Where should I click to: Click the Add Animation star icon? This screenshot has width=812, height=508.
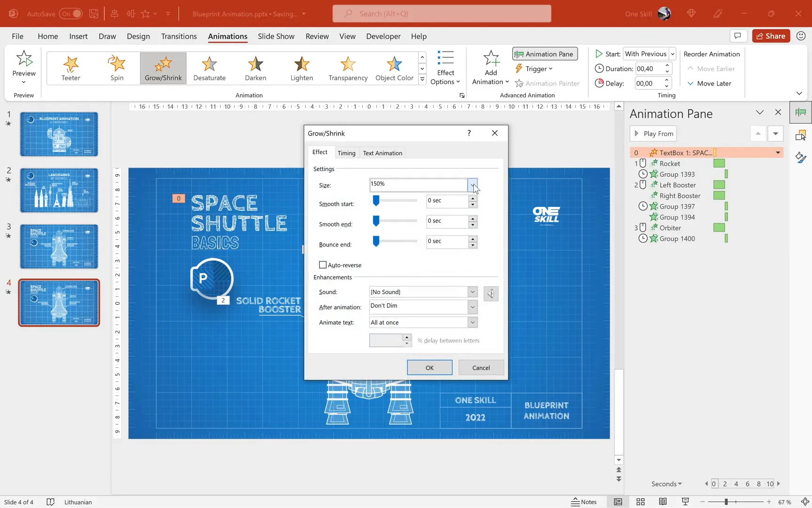491,59
